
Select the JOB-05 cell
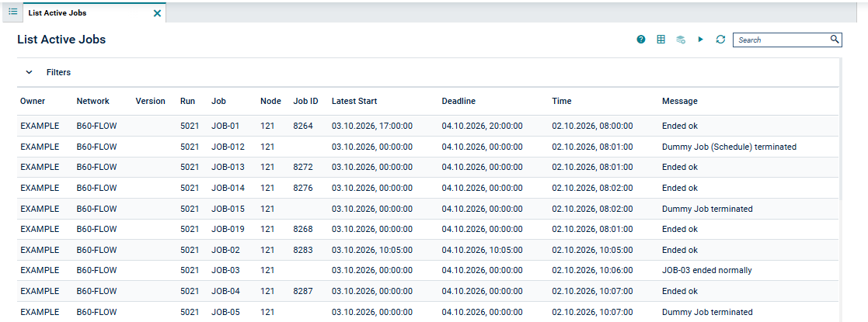coord(226,312)
